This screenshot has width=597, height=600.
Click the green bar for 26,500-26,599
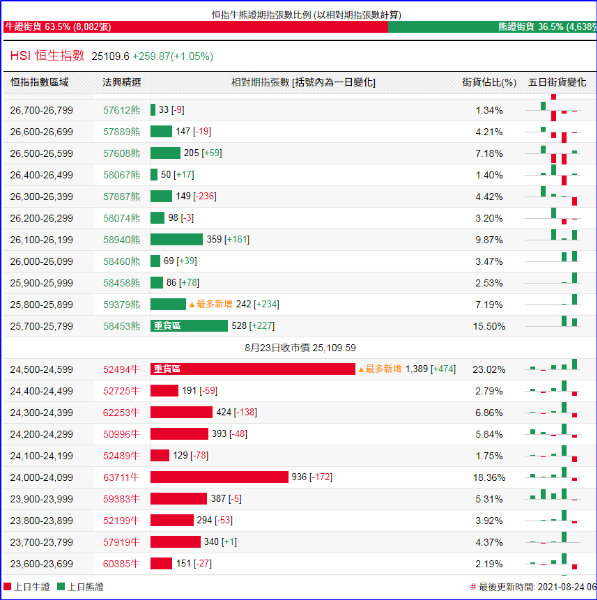165,153
